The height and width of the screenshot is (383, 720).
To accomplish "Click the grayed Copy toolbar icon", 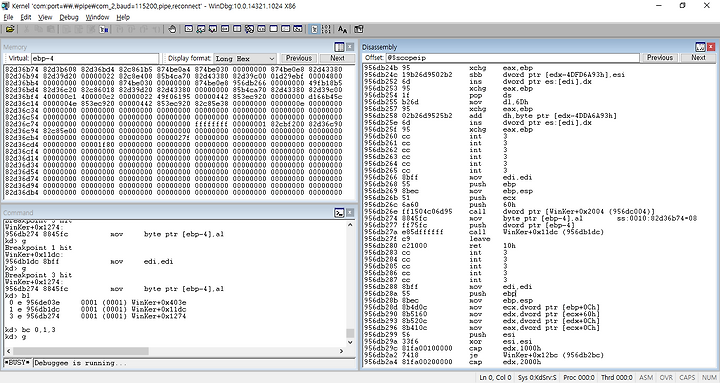I will 39,29.
